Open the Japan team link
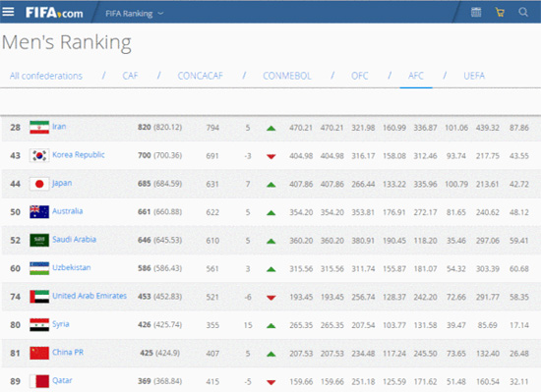This screenshot has height=392, width=541. [x=62, y=184]
